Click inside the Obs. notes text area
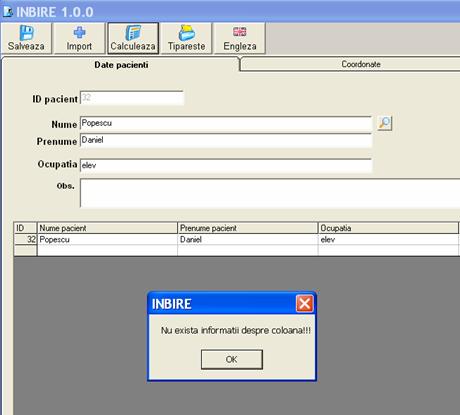 (270, 193)
